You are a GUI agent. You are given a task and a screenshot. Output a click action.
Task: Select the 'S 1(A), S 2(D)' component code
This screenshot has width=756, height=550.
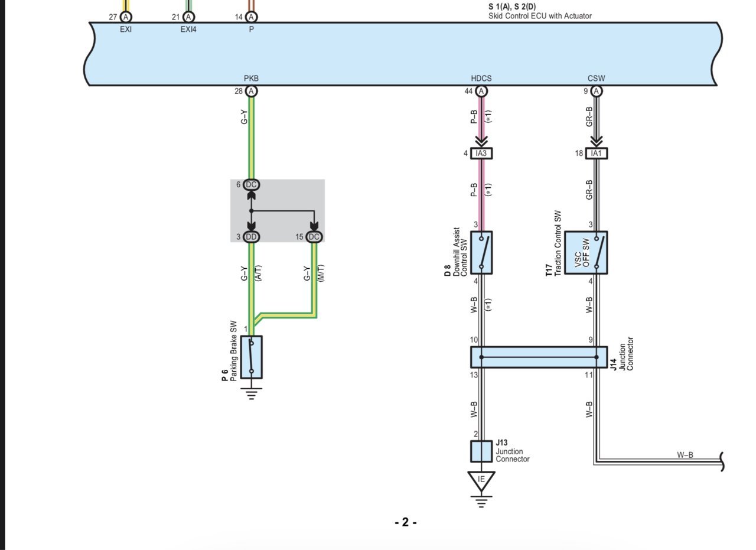[x=512, y=6]
